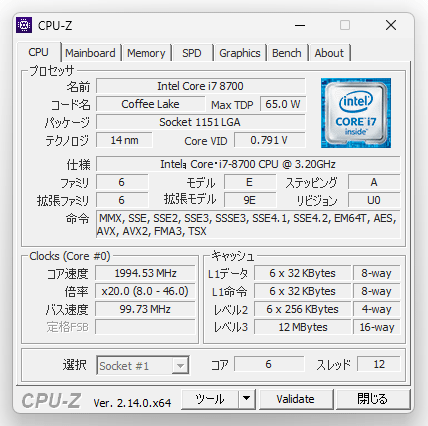The height and width of the screenshot is (426, 428).
Task: Open the Bench tab
Action: click(x=287, y=53)
